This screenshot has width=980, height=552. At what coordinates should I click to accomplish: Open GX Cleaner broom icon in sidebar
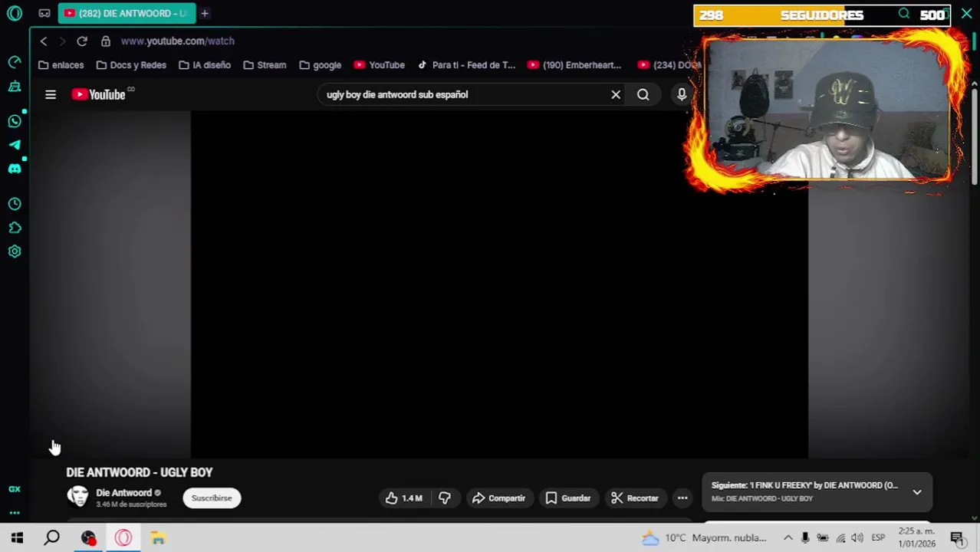click(15, 87)
